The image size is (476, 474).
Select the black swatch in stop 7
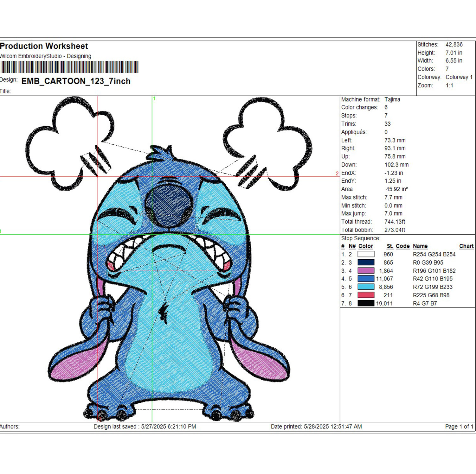coord(366,303)
